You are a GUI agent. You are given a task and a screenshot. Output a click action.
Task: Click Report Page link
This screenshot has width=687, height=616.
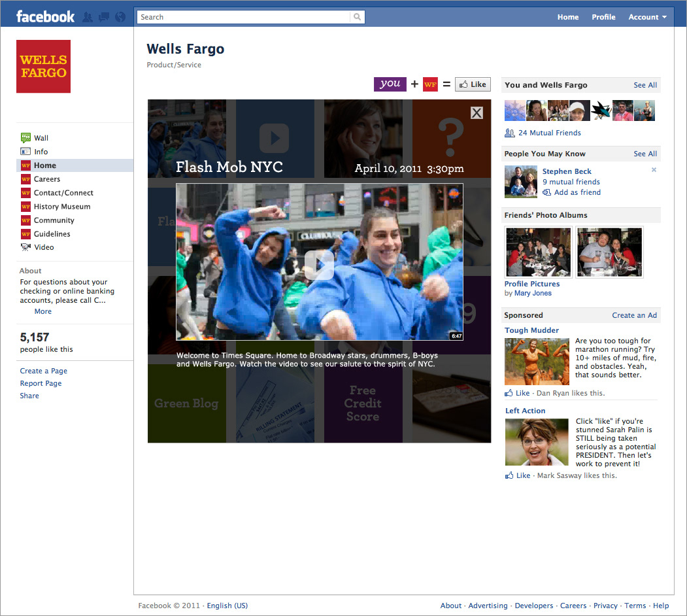[x=41, y=383]
